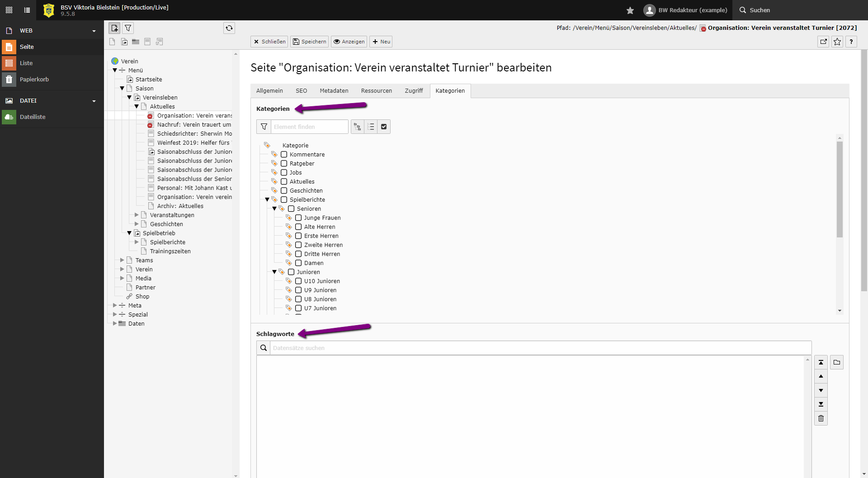Open the Allgemein tab
868x478 pixels.
pos(269,90)
